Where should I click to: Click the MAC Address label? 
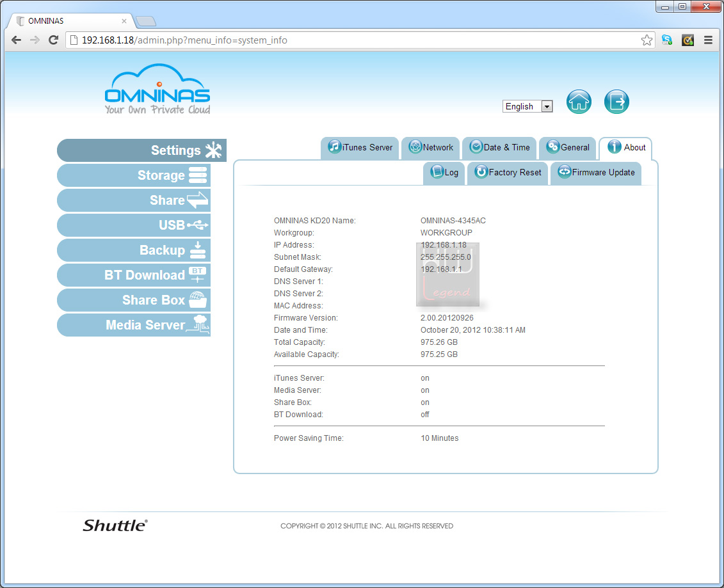[298, 306]
